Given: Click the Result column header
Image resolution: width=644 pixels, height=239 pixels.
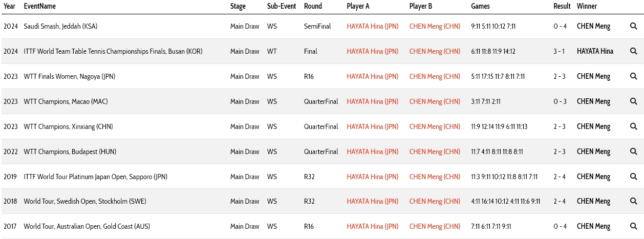Looking at the screenshot, I should pyautogui.click(x=562, y=6).
